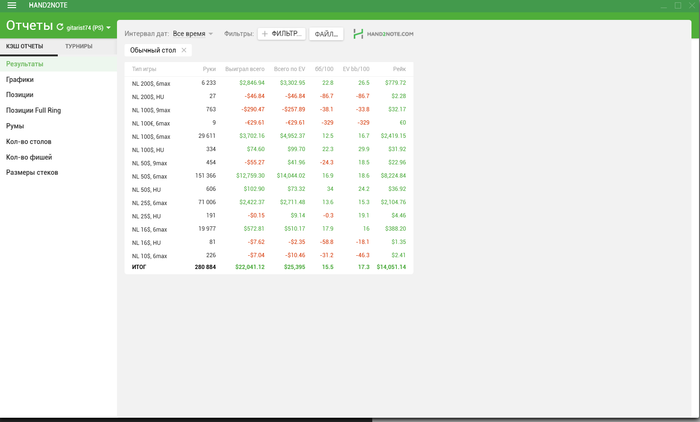Click the $4,952.37 EV cell

click(293, 136)
